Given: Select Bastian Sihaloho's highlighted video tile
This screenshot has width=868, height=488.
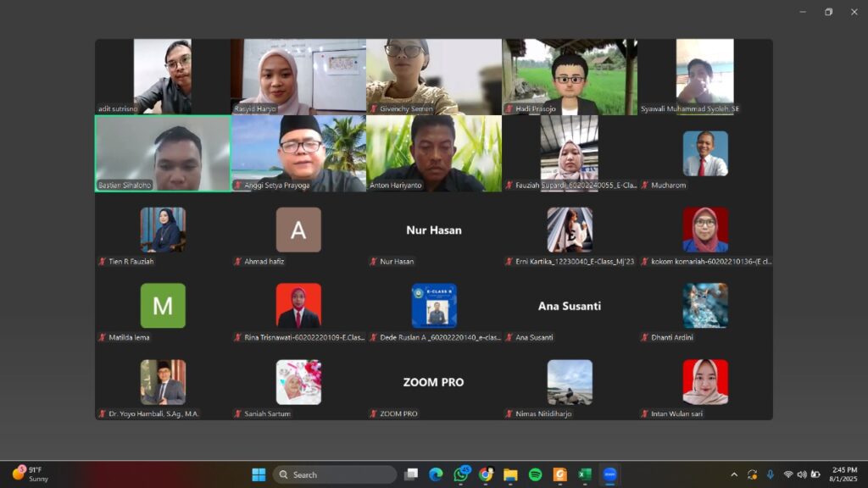Looking at the screenshot, I should tap(162, 153).
